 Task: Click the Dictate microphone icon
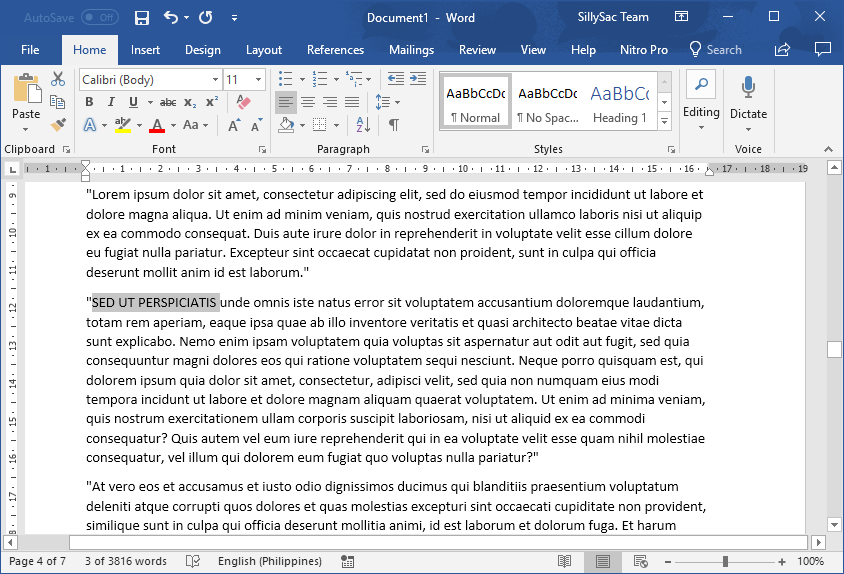click(748, 87)
